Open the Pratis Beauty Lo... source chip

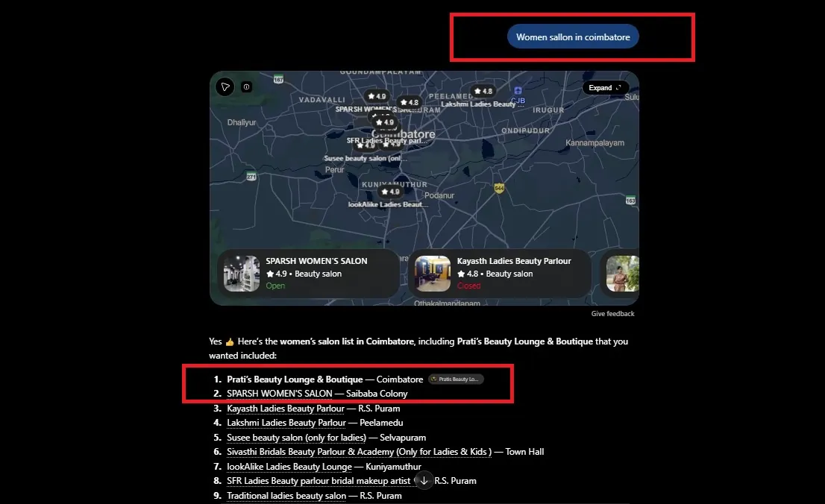pos(456,379)
